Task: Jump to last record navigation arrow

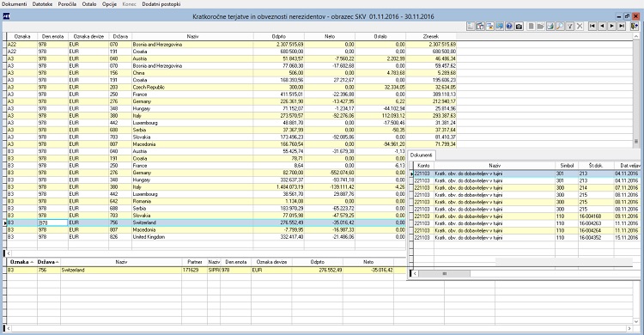Action: point(622,26)
